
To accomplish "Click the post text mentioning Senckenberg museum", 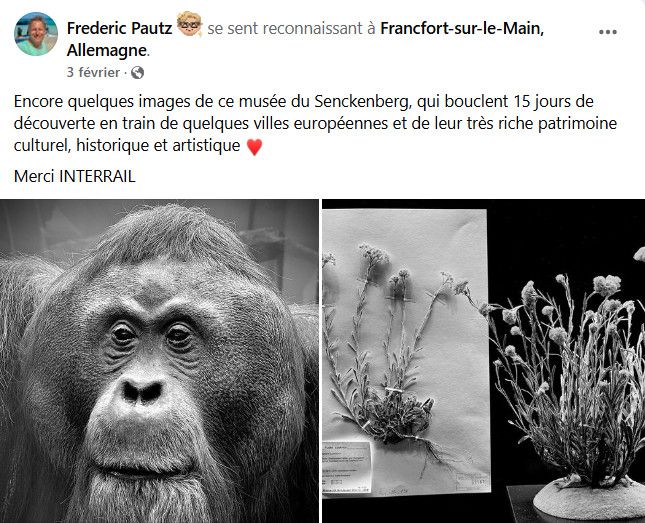I will pos(316,123).
